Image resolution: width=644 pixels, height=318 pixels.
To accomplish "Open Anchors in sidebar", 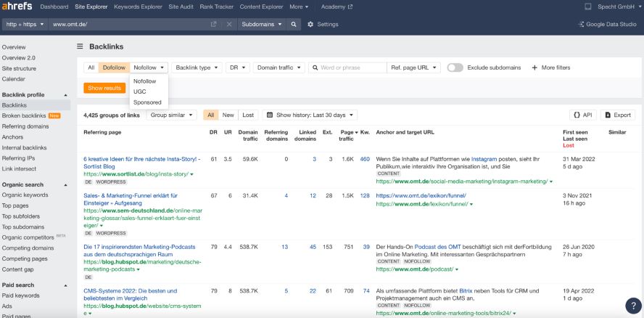I will tap(12, 137).
